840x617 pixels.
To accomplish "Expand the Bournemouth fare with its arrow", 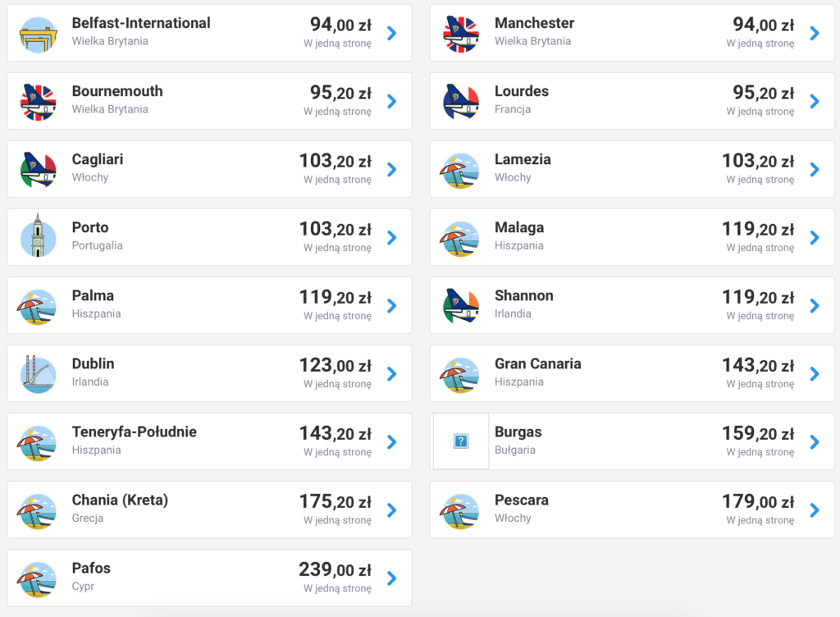I will [392, 101].
